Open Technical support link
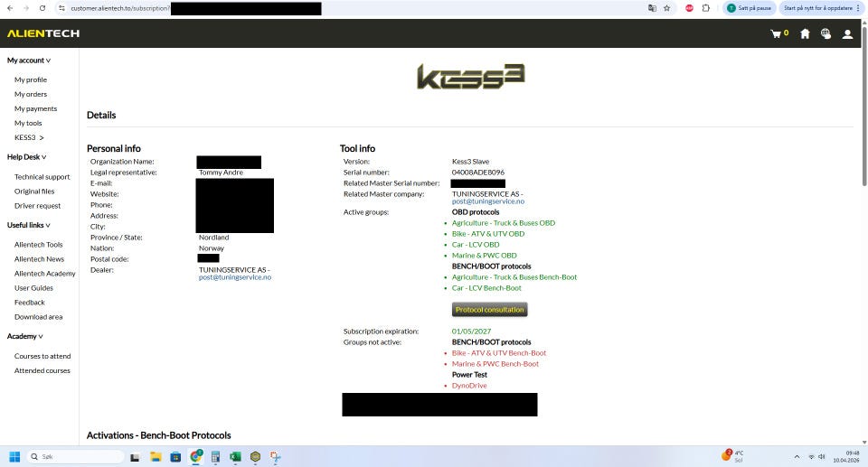Viewport: 868px width, 467px height. pos(42,177)
